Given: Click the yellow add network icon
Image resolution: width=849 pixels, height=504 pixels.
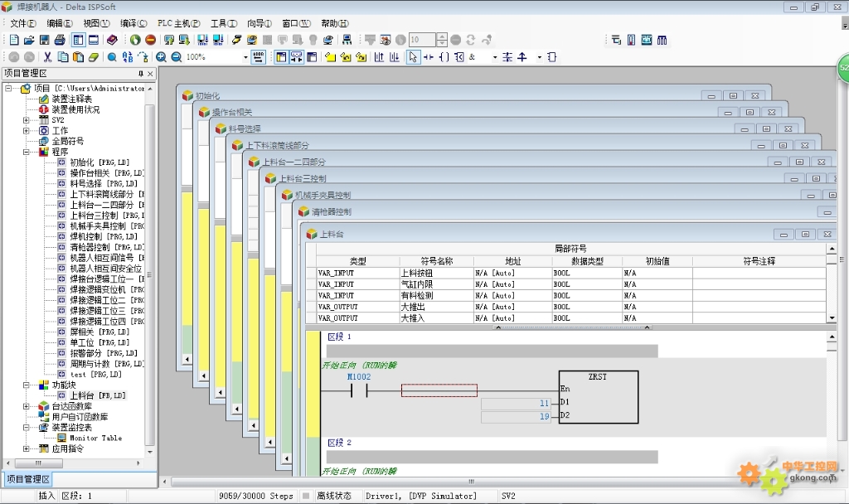Looking at the screenshot, I should point(330,57).
